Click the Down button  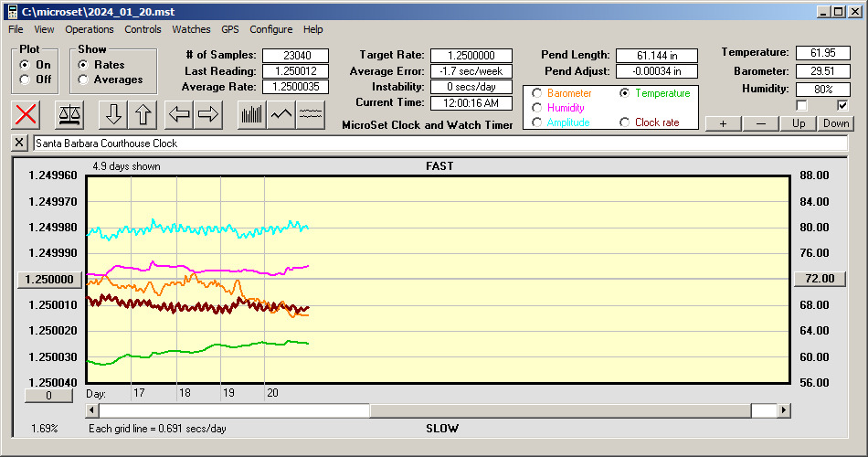pos(836,123)
